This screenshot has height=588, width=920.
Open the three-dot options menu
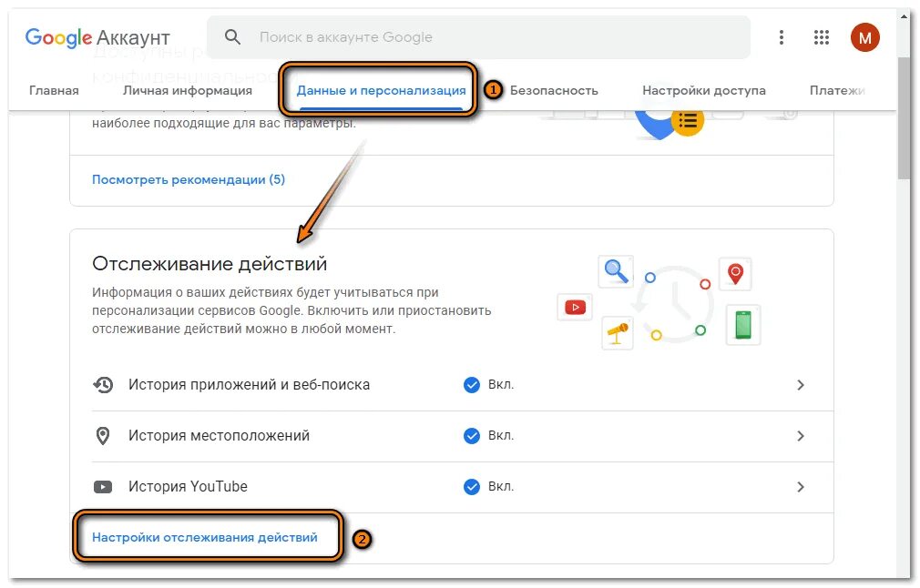point(781,37)
